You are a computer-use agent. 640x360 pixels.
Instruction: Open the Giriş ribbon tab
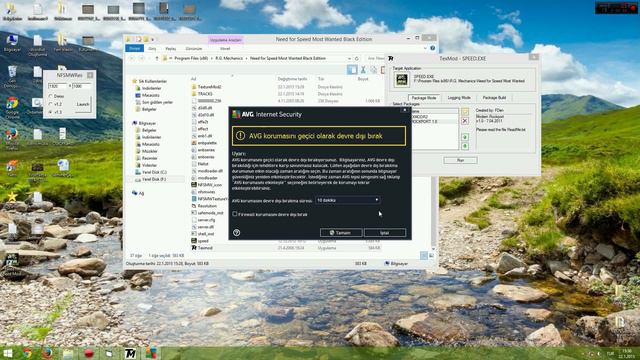pyautogui.click(x=152, y=49)
